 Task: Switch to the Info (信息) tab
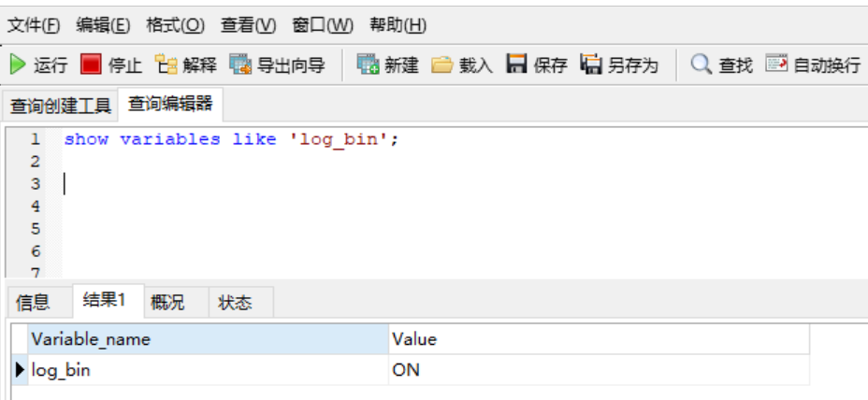click(33, 302)
